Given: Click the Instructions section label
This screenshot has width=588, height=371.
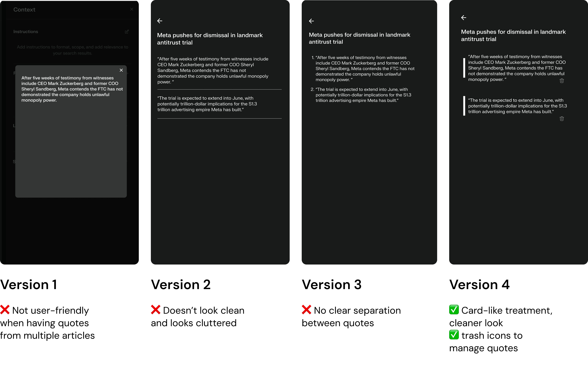Looking at the screenshot, I should [x=26, y=32].
